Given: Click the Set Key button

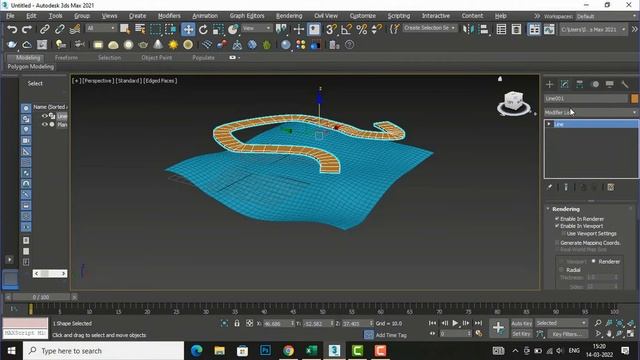Looking at the screenshot, I should 522,333.
